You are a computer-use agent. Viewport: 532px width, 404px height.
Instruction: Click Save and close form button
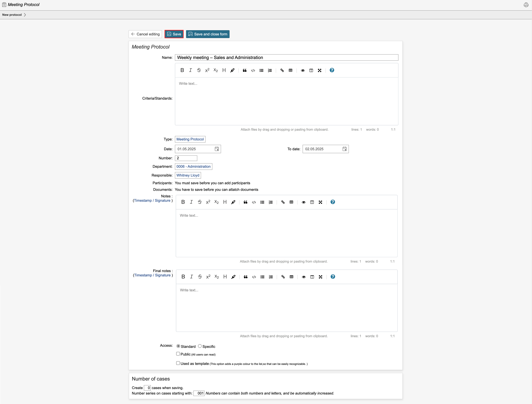(208, 34)
